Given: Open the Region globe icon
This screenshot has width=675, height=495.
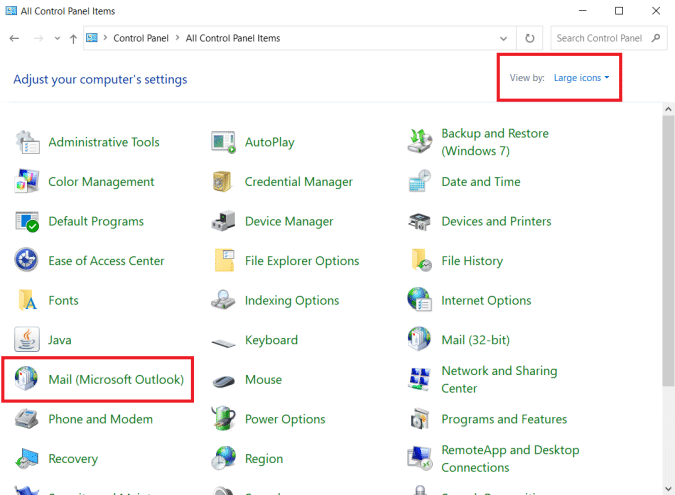Looking at the screenshot, I should click(223, 458).
